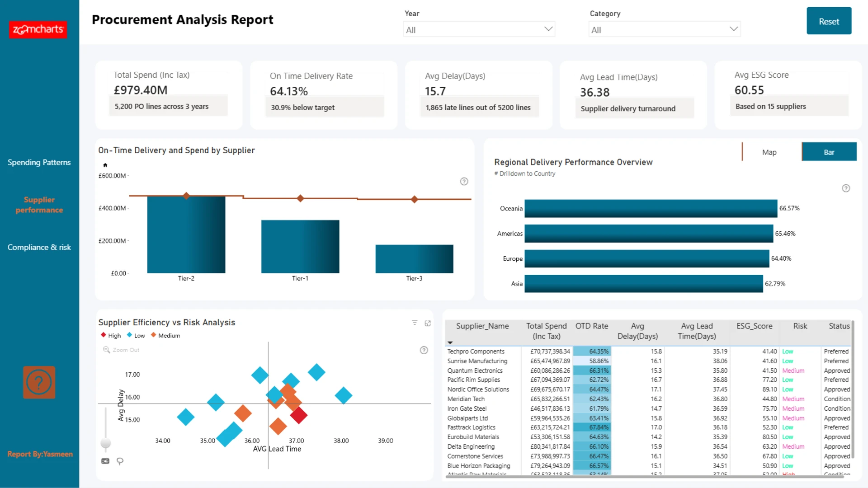Click Meridian Tech in the table
The height and width of the screenshot is (488, 868).
[x=466, y=399]
